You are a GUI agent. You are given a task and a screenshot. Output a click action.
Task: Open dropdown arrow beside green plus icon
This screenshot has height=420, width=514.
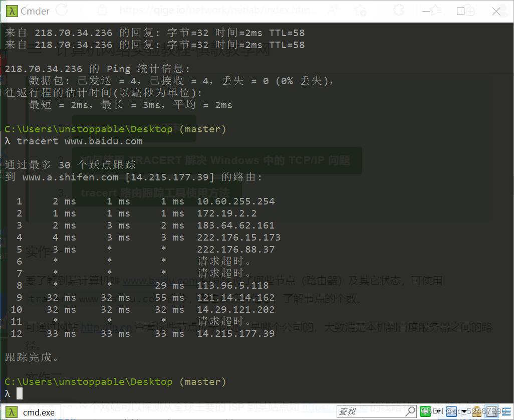pyautogui.click(x=438, y=411)
